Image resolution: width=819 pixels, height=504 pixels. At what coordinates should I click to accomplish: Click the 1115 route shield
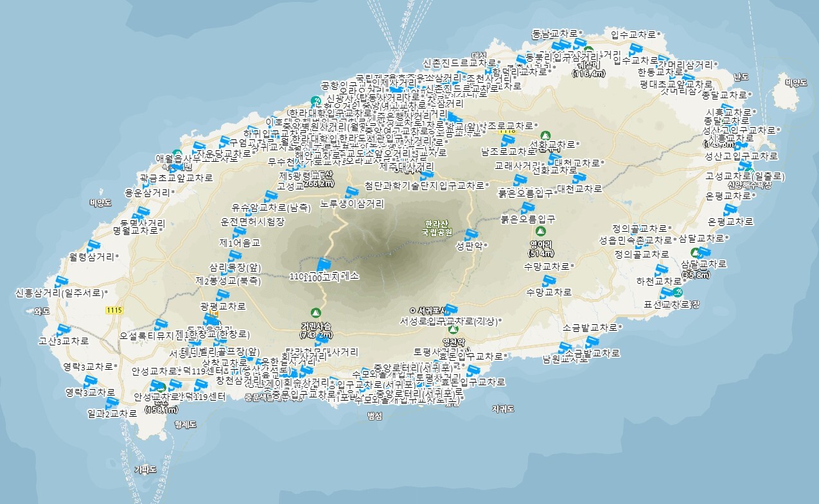click(114, 310)
